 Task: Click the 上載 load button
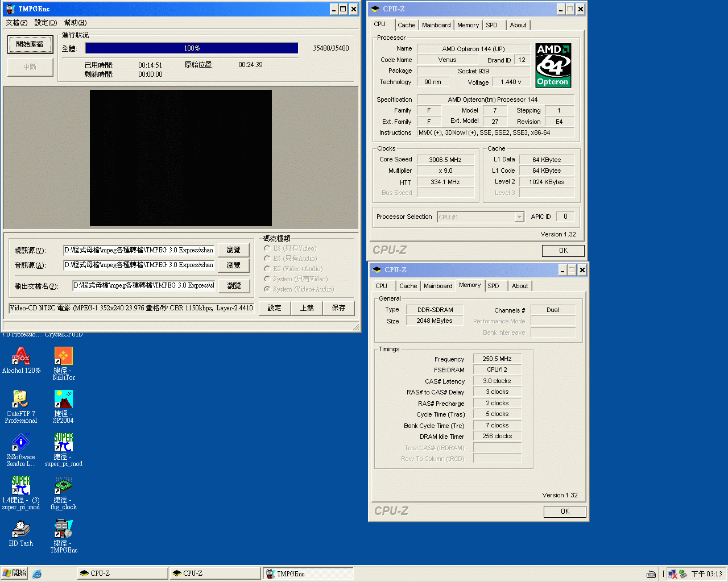pos(307,308)
